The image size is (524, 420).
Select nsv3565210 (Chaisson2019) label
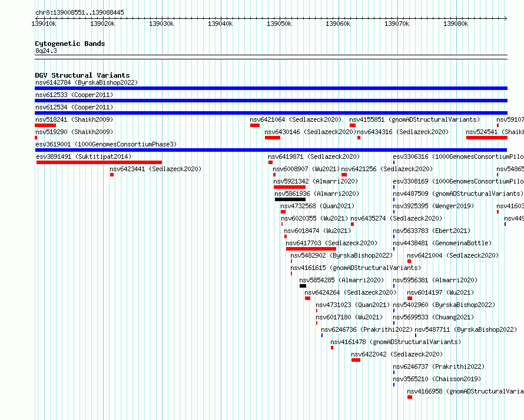(437, 379)
